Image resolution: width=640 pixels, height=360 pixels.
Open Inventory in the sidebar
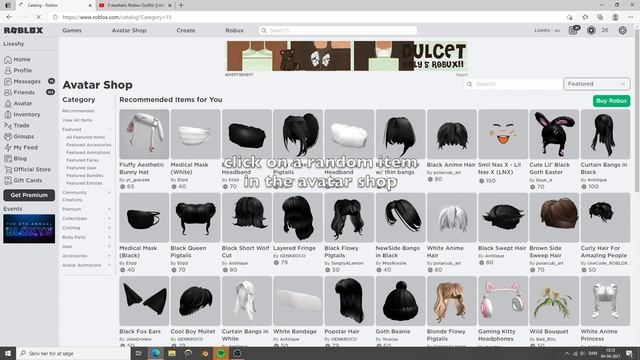pyautogui.click(x=22, y=115)
